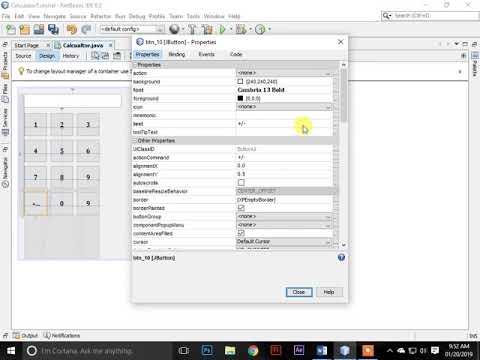Click the Debug Project toolbar icon

(x=241, y=30)
